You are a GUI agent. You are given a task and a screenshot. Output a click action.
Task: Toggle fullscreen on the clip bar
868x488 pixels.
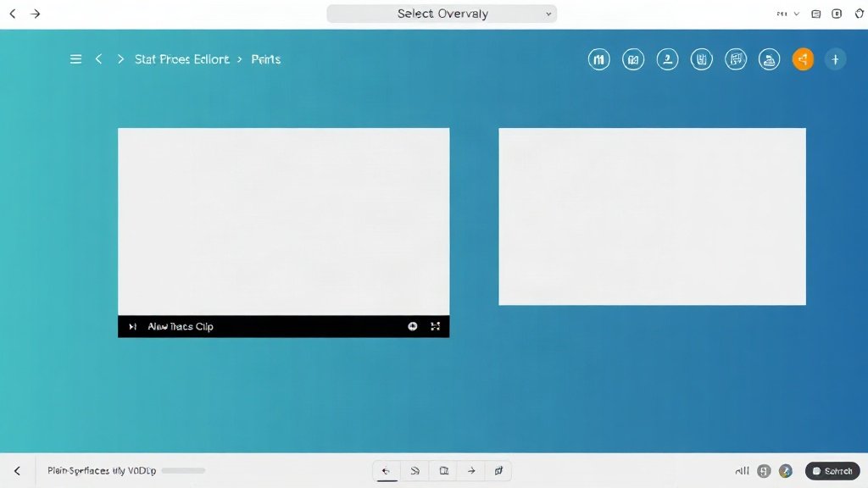tap(435, 326)
